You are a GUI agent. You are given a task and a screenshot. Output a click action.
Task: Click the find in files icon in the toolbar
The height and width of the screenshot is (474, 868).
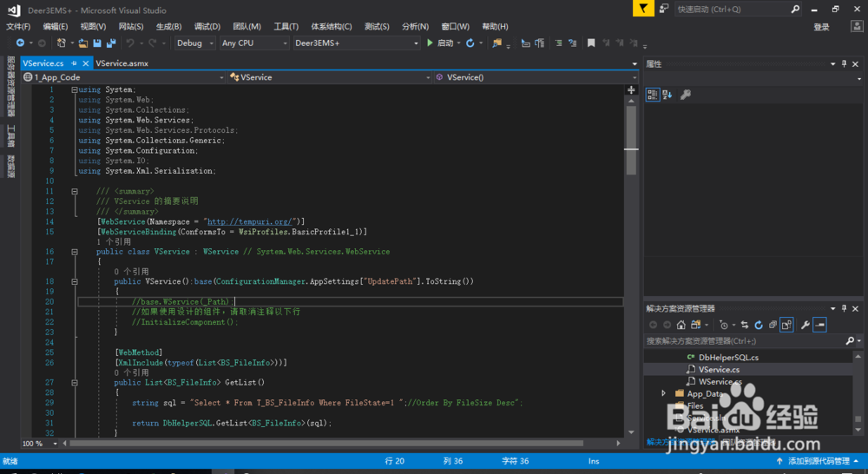[497, 43]
